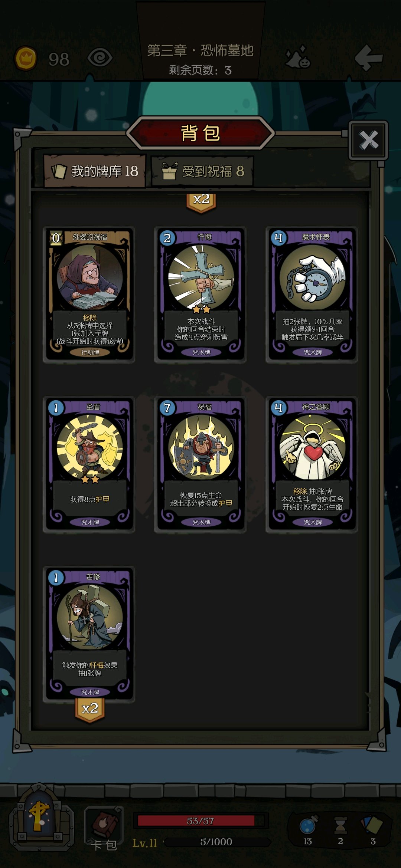Tap the blue potion icon

point(309,825)
